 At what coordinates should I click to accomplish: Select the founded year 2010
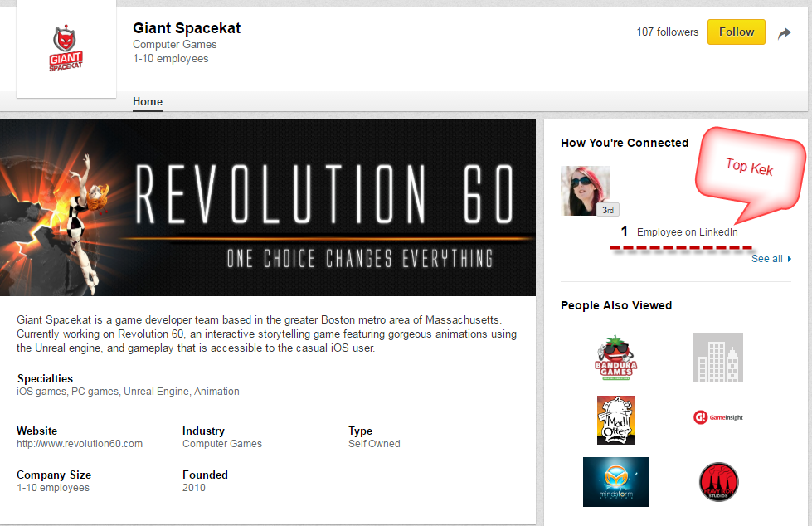pos(194,488)
